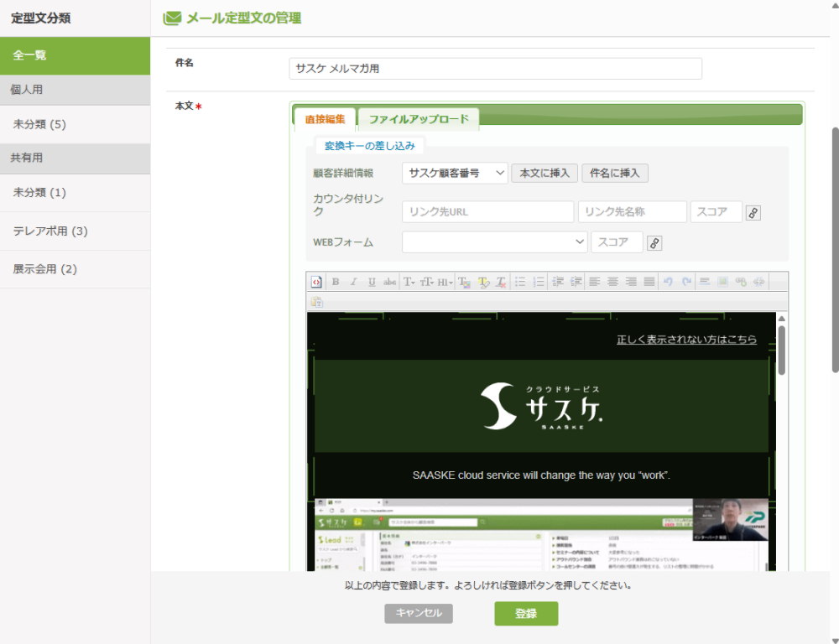The width and height of the screenshot is (839, 644).
Task: Open the サスケ顧客番号 dropdown
Action: point(455,173)
